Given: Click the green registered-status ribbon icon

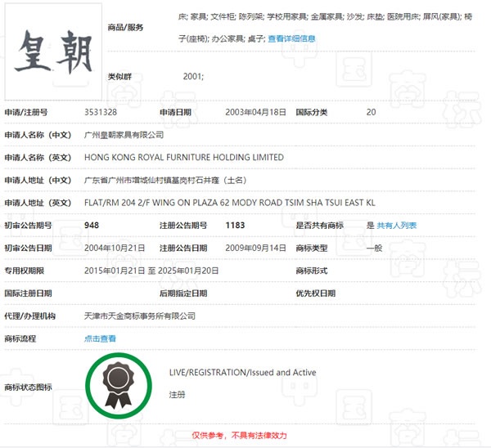Looking at the screenshot, I should click(x=119, y=386).
